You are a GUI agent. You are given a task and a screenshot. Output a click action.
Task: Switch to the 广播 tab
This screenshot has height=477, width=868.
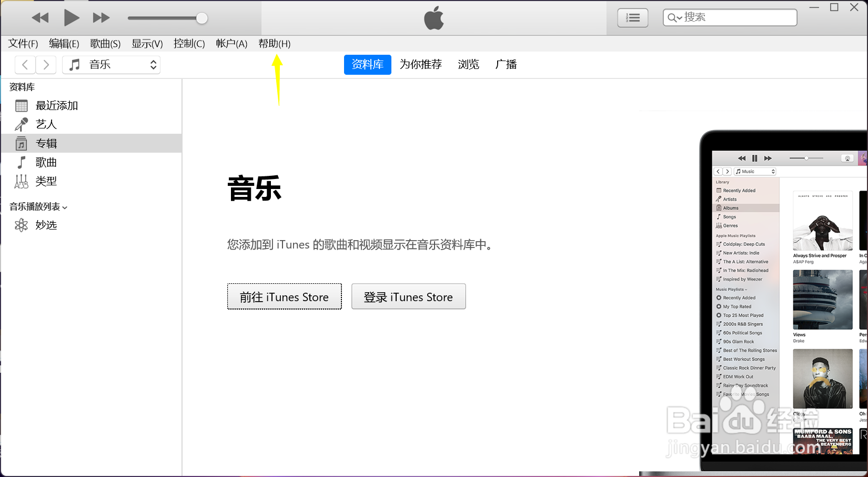click(x=506, y=64)
